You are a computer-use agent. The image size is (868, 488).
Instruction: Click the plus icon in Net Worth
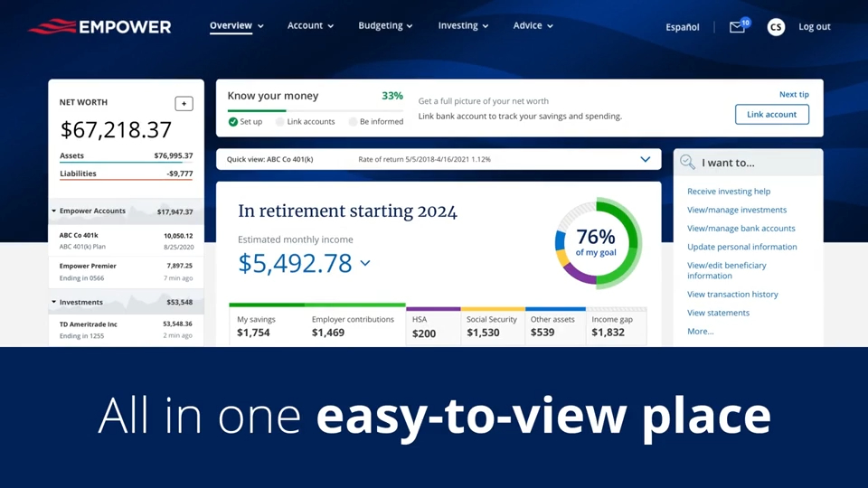pos(184,104)
